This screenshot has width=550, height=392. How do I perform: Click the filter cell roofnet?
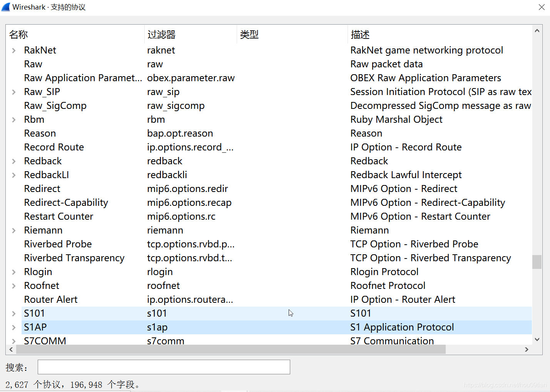tap(164, 286)
